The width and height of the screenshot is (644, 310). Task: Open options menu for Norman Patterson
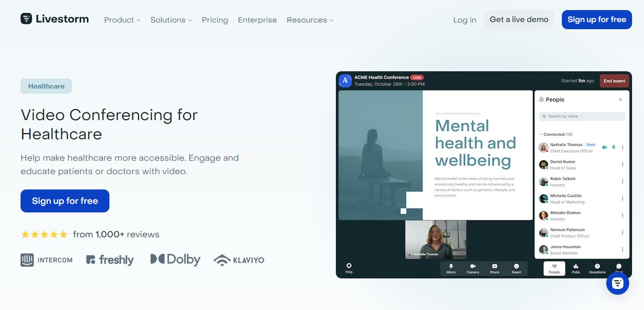click(623, 232)
